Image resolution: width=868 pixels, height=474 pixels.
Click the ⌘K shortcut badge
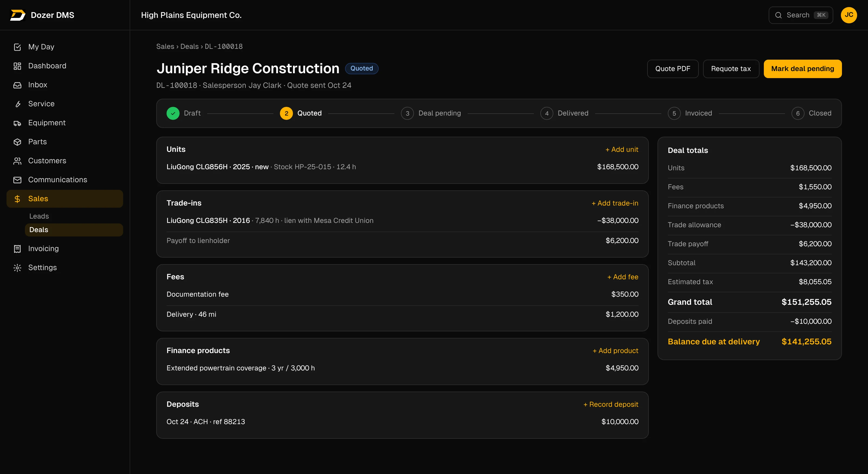[x=821, y=15]
